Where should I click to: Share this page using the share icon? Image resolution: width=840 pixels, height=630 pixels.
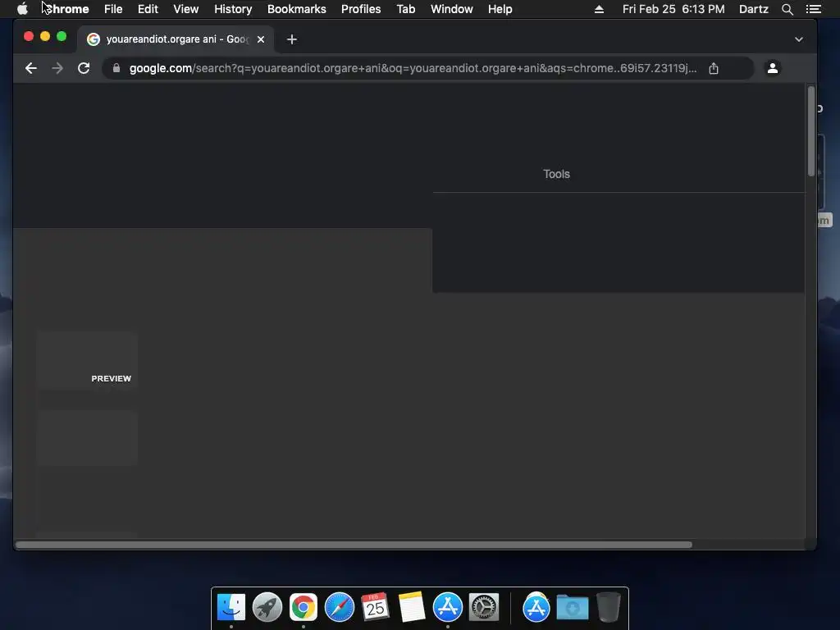(x=714, y=68)
